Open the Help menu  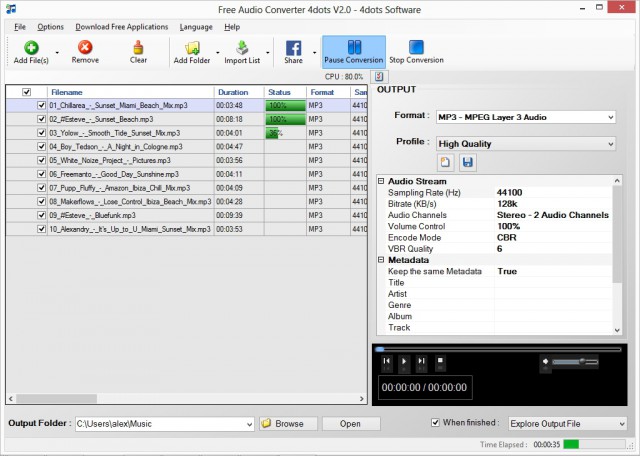coord(232,27)
